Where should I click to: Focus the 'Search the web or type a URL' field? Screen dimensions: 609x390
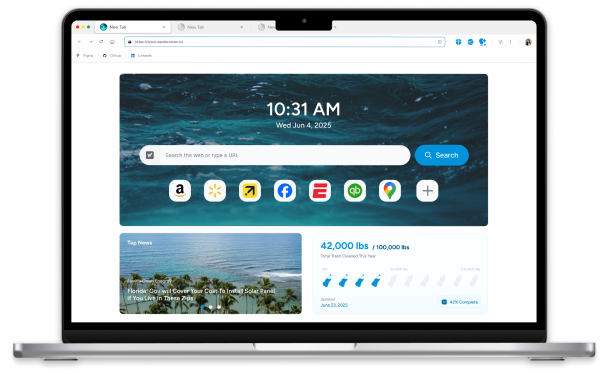(275, 155)
